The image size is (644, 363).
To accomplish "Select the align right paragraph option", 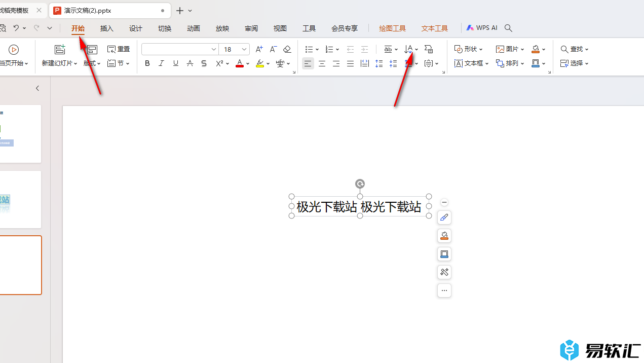I will tap(336, 63).
